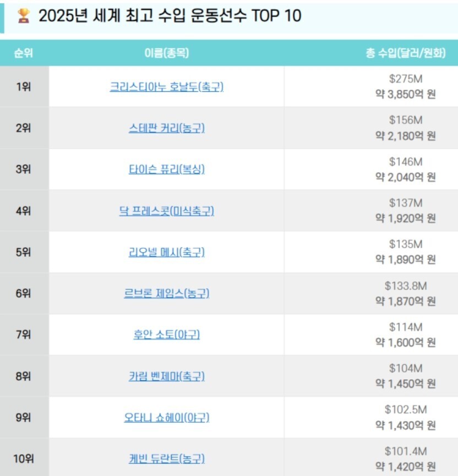
Task: Open the 크리스티아누 호날두(축구) link
Action: 167,87
